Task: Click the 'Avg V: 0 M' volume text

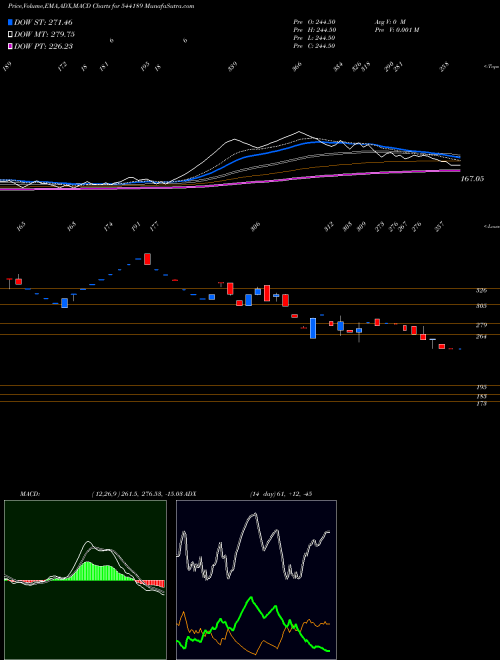Action: point(389,22)
